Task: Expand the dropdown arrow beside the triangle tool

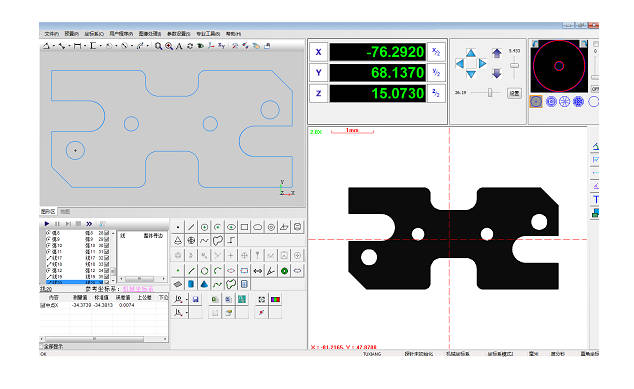Action: click(53, 47)
